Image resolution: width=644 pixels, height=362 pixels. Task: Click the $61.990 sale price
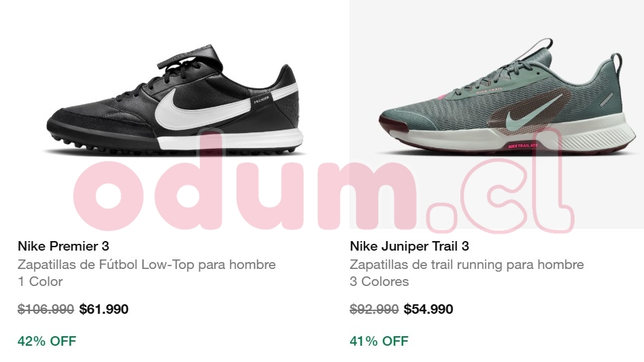[x=104, y=309]
